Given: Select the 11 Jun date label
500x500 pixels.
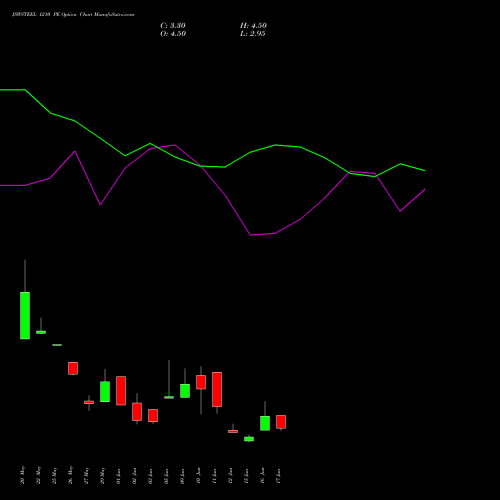Looking at the screenshot, I should [x=214, y=476].
